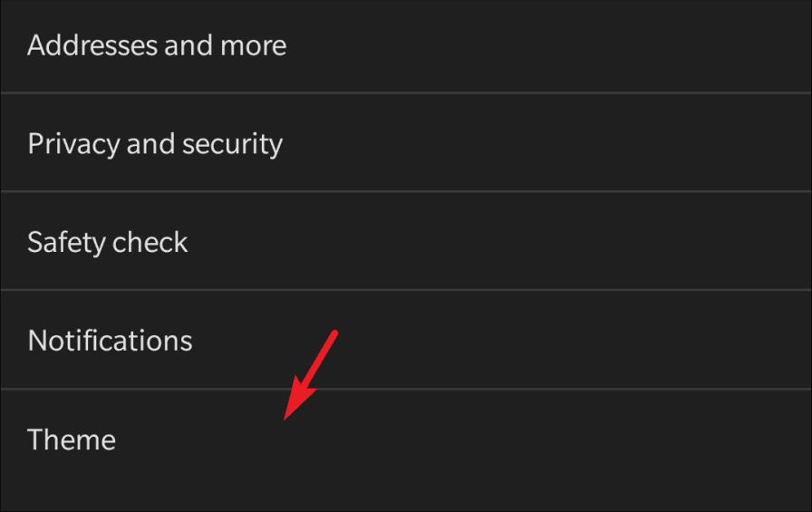Select the Privacy and security list row

point(406,143)
